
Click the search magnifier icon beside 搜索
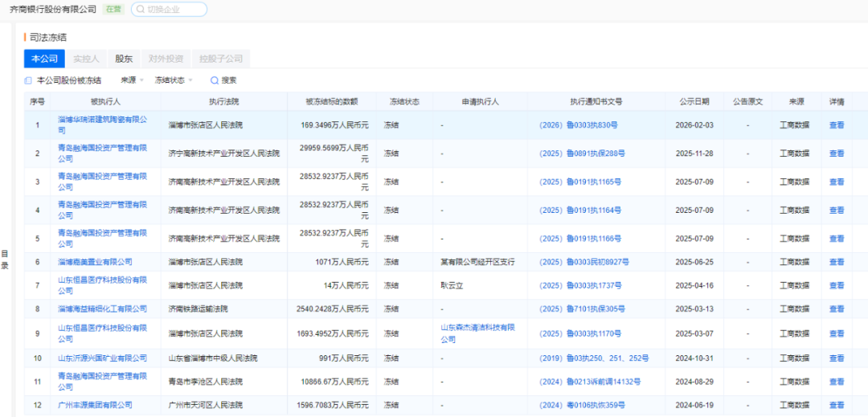point(215,80)
